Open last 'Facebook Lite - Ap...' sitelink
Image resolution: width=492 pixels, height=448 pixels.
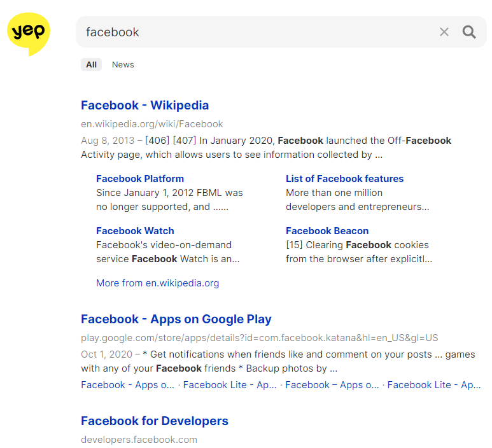[x=434, y=385]
